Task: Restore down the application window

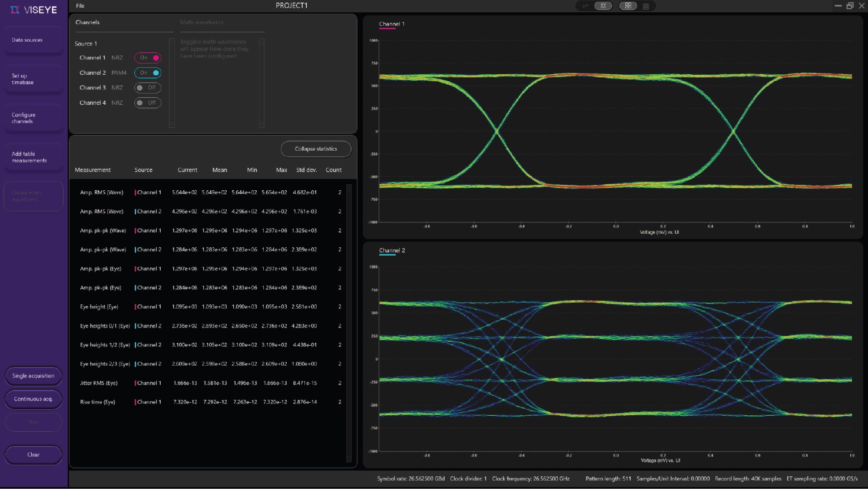Action: (850, 6)
